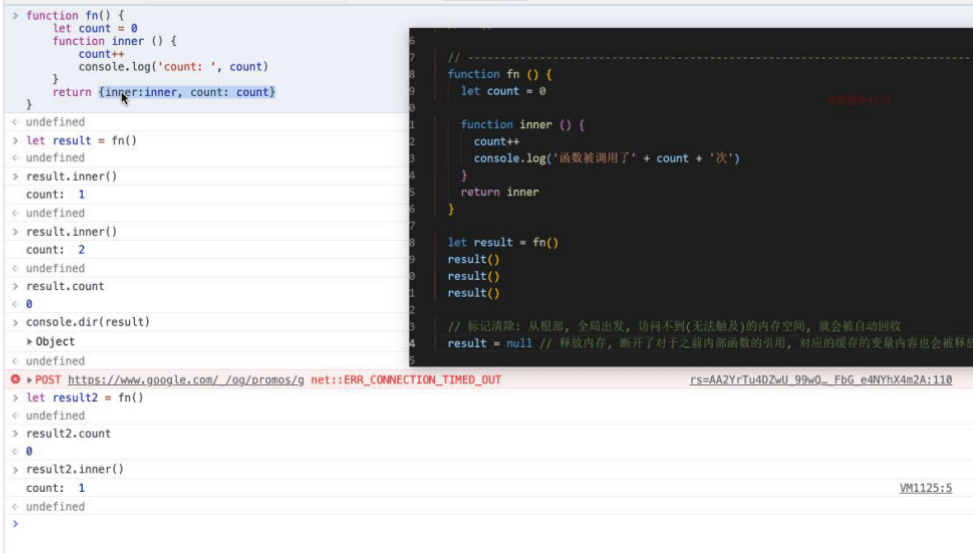The image size is (973, 553).
Task: Open source link rs=AA2YrTu4DZwU at line 110
Action: tap(820, 380)
